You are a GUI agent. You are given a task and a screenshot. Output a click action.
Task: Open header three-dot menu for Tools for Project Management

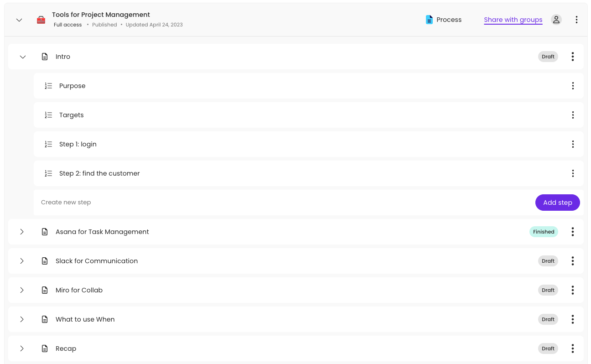pos(576,20)
